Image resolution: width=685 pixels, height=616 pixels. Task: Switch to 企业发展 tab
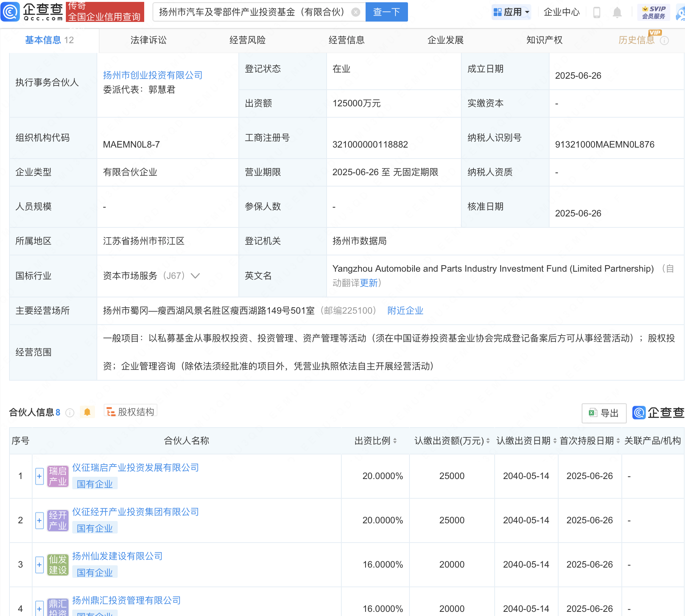pyautogui.click(x=445, y=40)
